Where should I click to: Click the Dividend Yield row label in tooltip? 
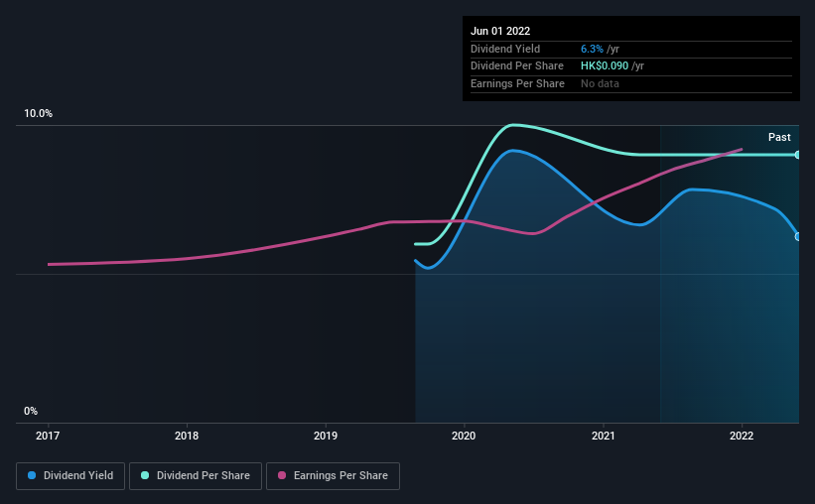click(505, 49)
